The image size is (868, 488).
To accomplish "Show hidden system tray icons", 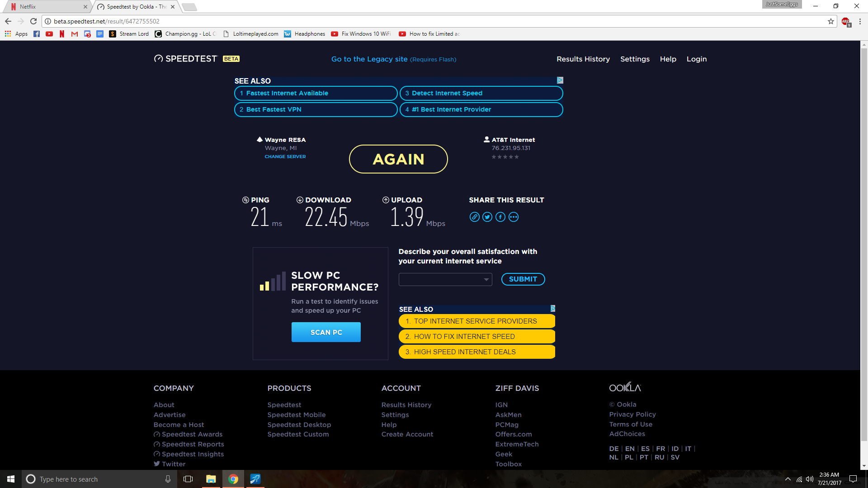I will [x=788, y=479].
